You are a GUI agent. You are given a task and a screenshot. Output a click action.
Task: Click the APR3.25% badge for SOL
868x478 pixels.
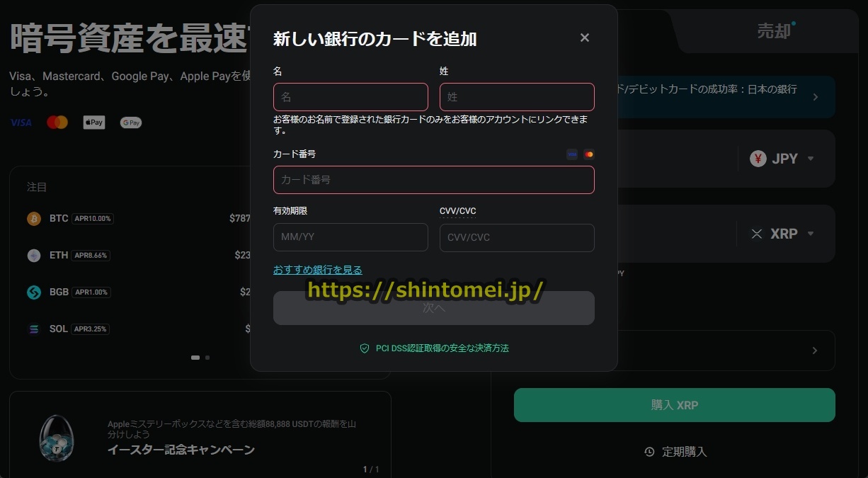[x=91, y=329]
